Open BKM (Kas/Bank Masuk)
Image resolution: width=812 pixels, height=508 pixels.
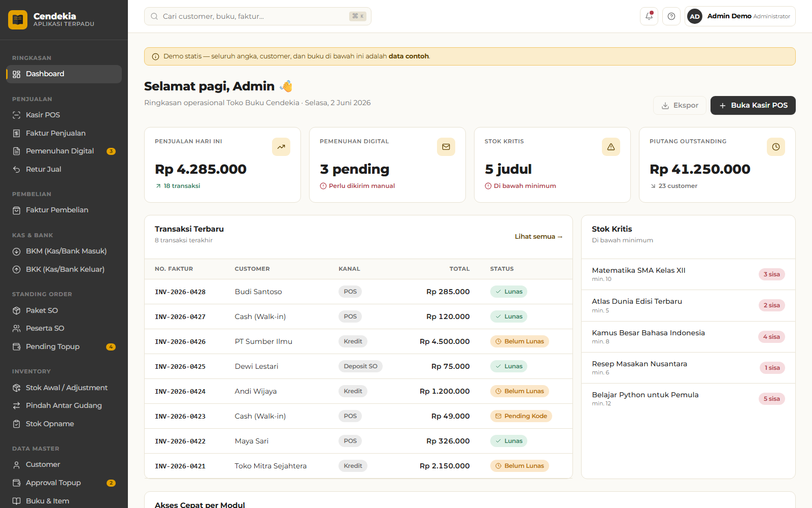click(x=64, y=251)
